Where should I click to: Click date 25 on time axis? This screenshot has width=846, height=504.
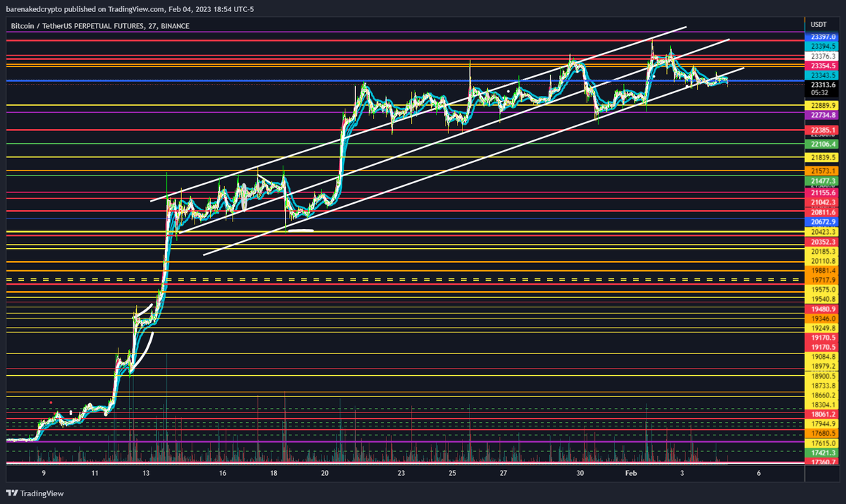pyautogui.click(x=453, y=474)
